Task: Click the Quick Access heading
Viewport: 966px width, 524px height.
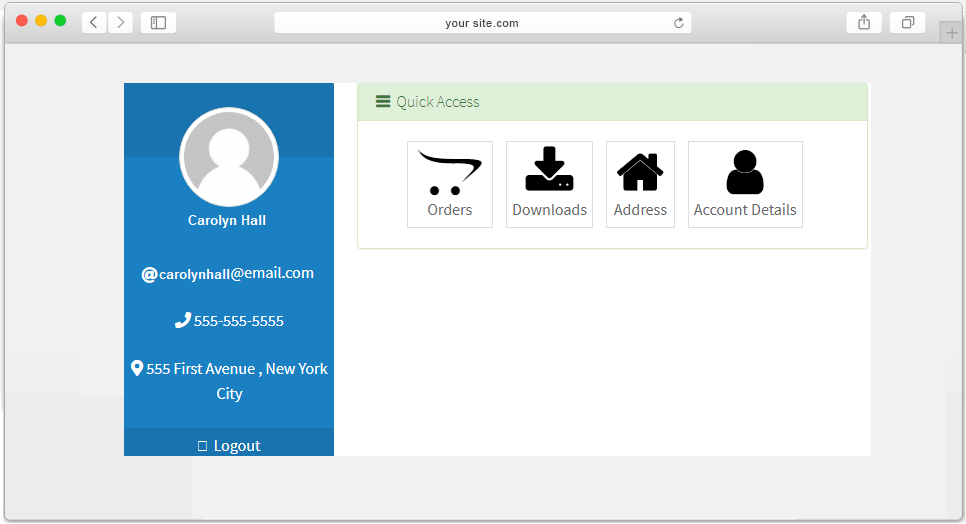Action: 438,102
